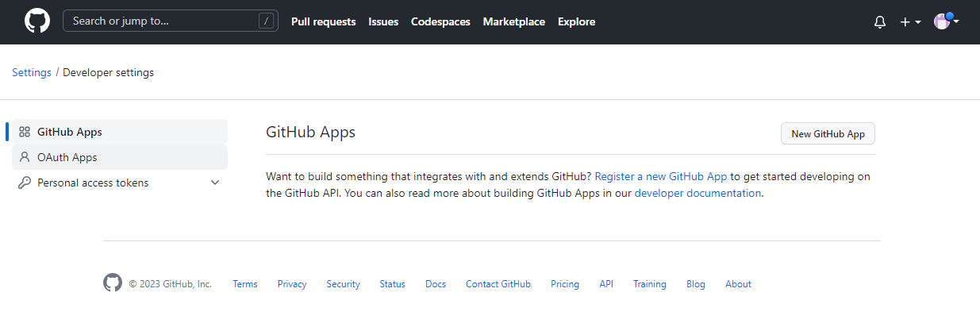The width and height of the screenshot is (980, 323).
Task: Open Privacy footer link
Action: click(292, 284)
